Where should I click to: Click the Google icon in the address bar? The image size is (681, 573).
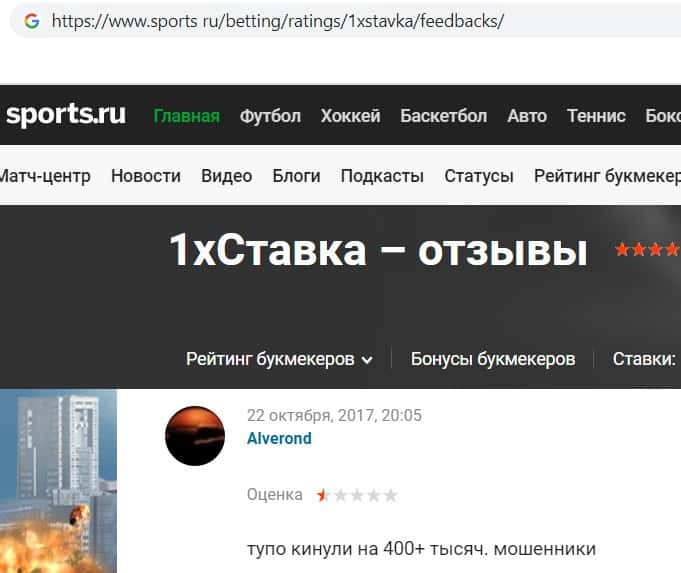tap(32, 21)
